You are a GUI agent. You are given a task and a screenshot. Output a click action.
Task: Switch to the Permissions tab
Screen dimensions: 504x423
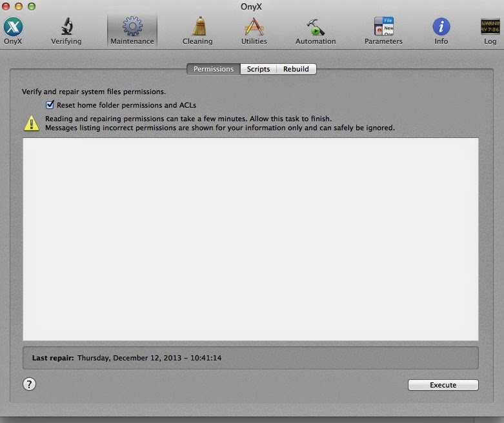pyautogui.click(x=214, y=69)
